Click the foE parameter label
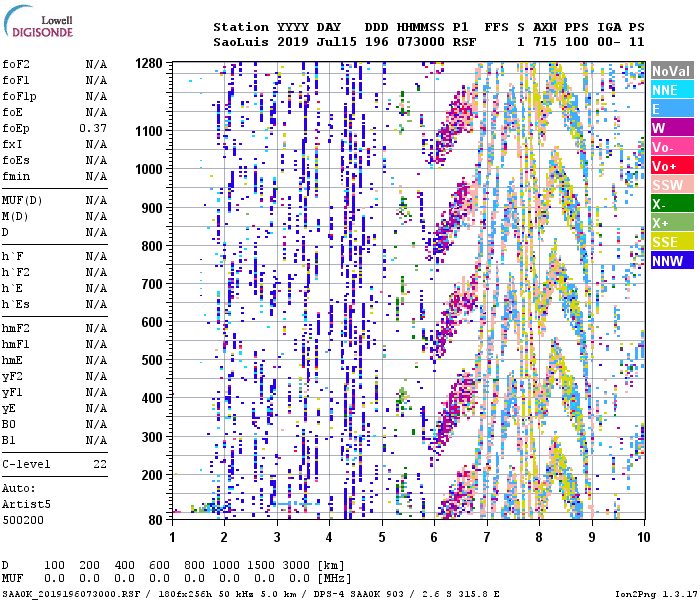Viewport: 700px width, 600px height. (12, 112)
